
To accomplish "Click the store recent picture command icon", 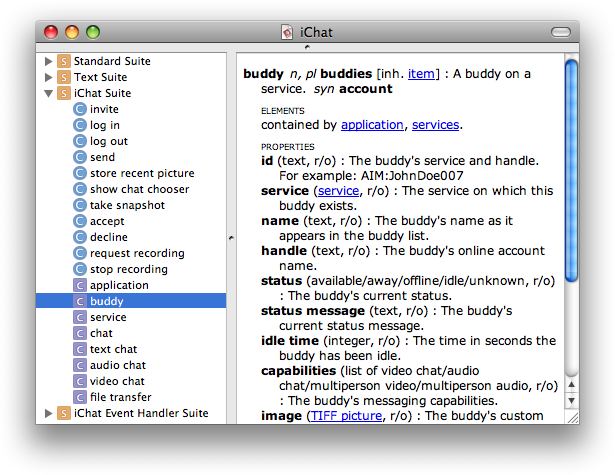I will click(80, 173).
